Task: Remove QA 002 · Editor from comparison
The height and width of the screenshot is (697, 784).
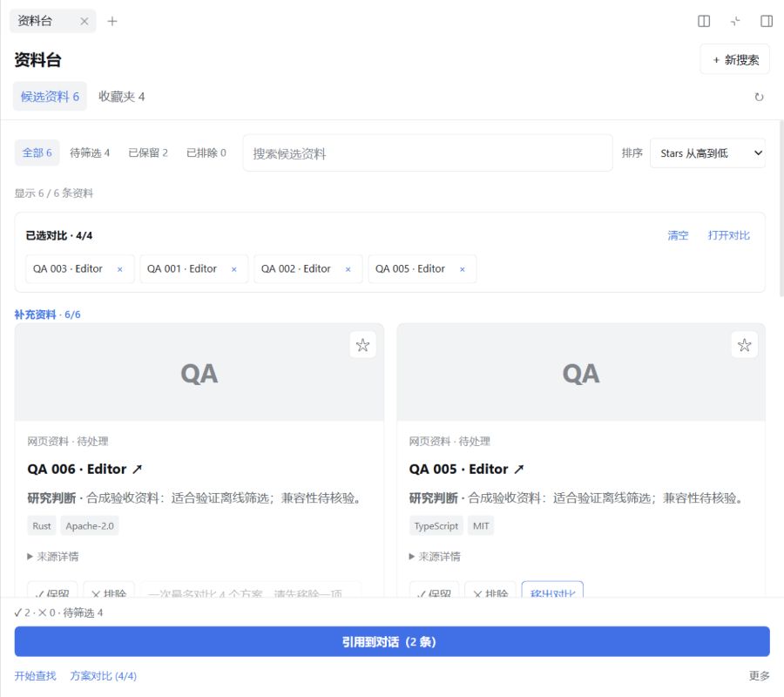Action: click(348, 269)
